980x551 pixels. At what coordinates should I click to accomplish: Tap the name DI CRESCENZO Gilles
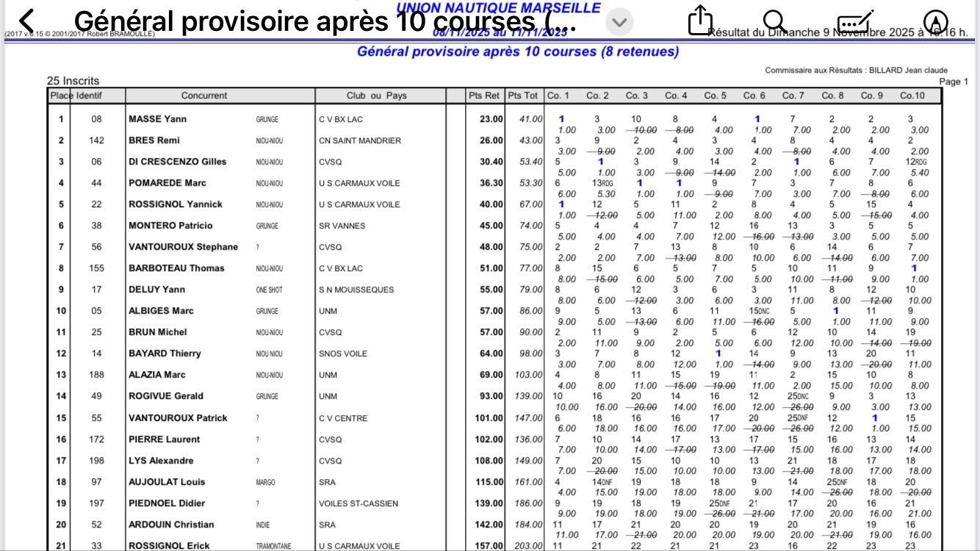(x=177, y=162)
